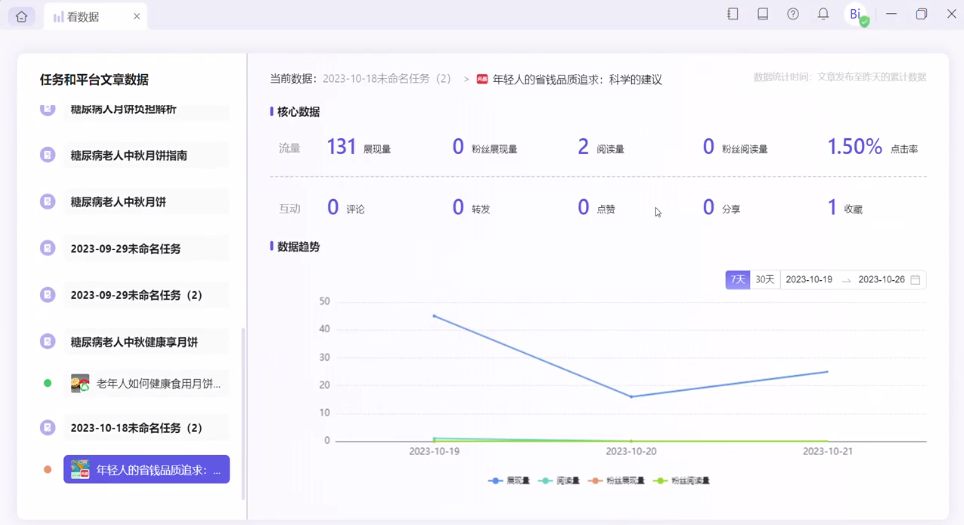This screenshot has width=964, height=525.
Task: Toggle 粉丝展现量 series in chart legend
Action: pyautogui.click(x=617, y=481)
